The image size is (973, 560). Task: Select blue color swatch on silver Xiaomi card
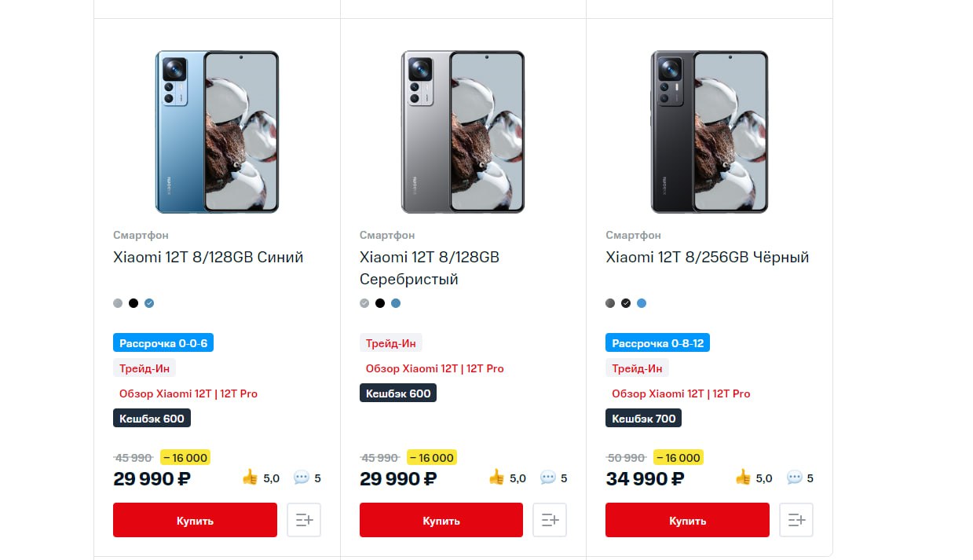tap(396, 303)
